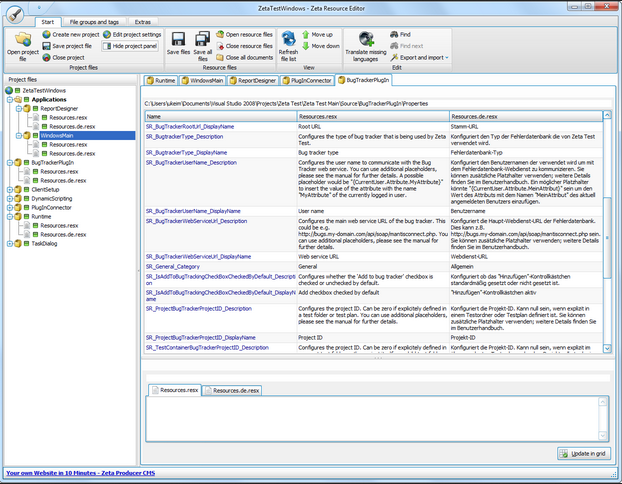
Task: Click Resources.de.resx column header
Action: tap(526, 117)
